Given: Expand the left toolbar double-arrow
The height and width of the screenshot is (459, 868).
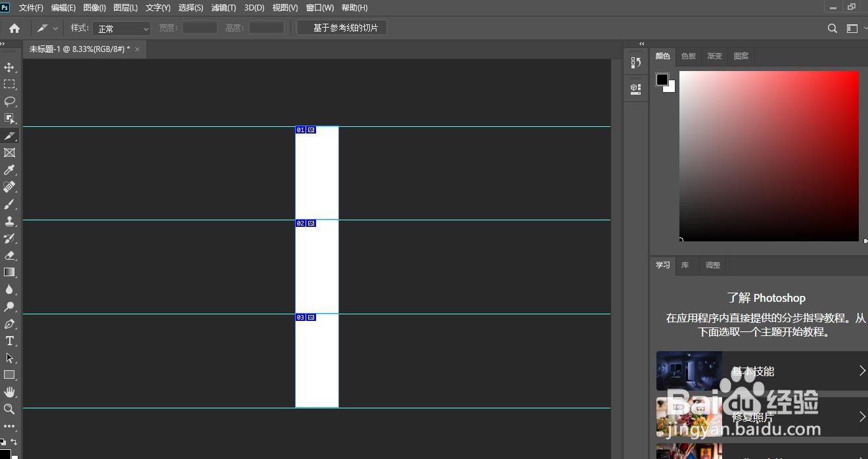Looking at the screenshot, I should tap(3, 44).
